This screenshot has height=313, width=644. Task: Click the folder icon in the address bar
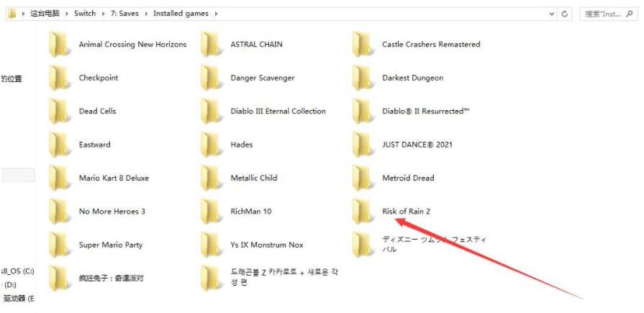[12, 14]
